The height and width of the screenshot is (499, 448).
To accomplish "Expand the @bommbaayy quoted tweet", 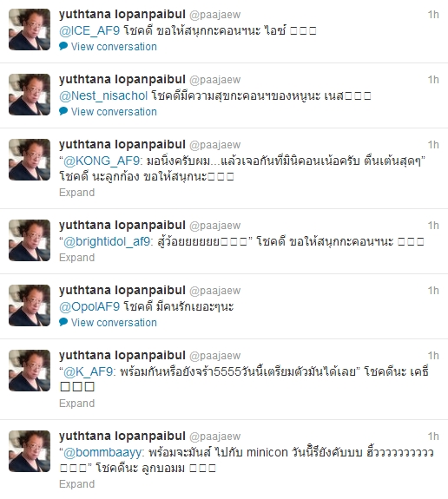I will [x=76, y=484].
